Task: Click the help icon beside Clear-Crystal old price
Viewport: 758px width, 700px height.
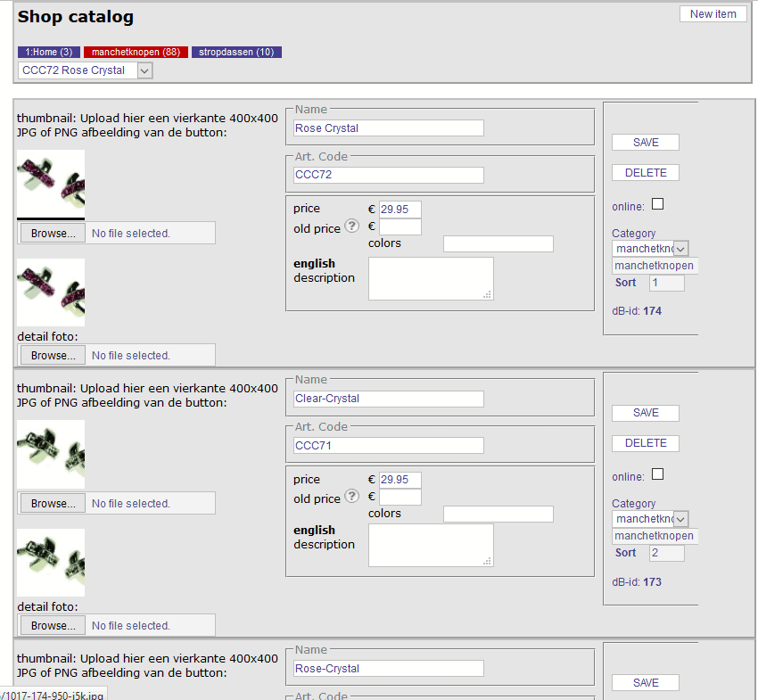Action: 351,496
